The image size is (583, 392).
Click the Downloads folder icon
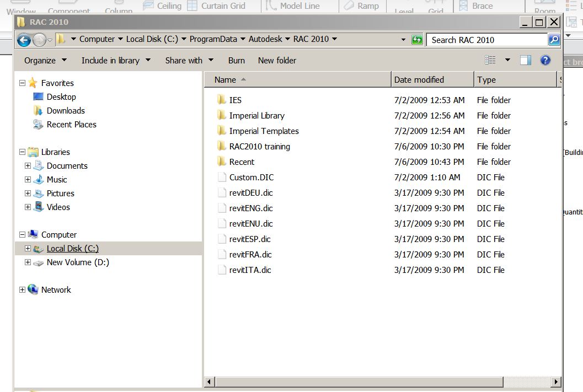click(38, 110)
